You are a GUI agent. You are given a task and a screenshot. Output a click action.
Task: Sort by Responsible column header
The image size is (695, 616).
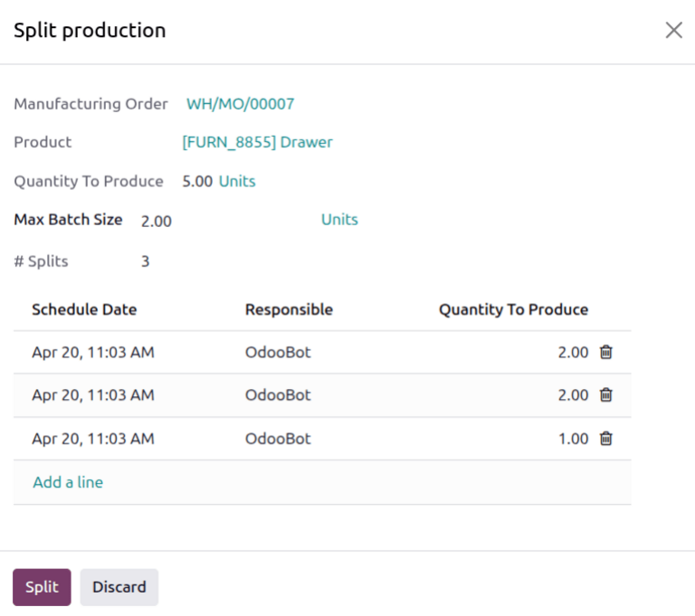click(x=289, y=309)
